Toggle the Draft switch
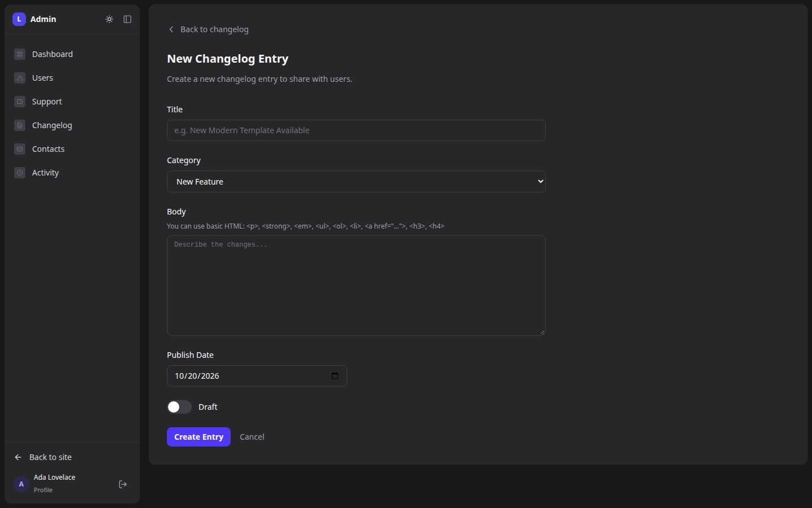Image resolution: width=812 pixels, height=508 pixels. point(179,407)
